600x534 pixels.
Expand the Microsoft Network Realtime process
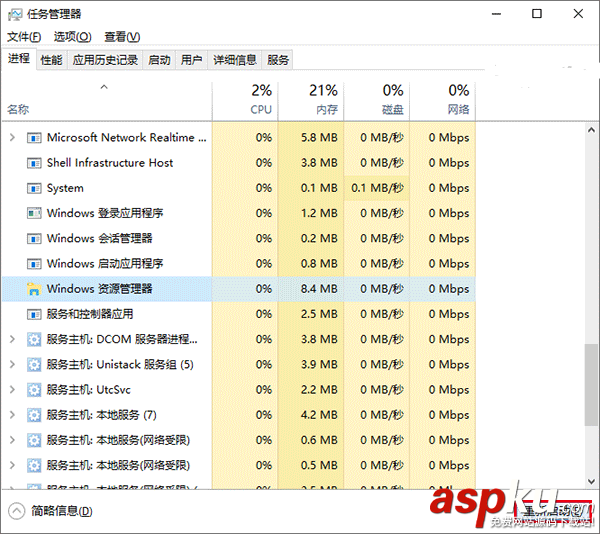point(12,137)
